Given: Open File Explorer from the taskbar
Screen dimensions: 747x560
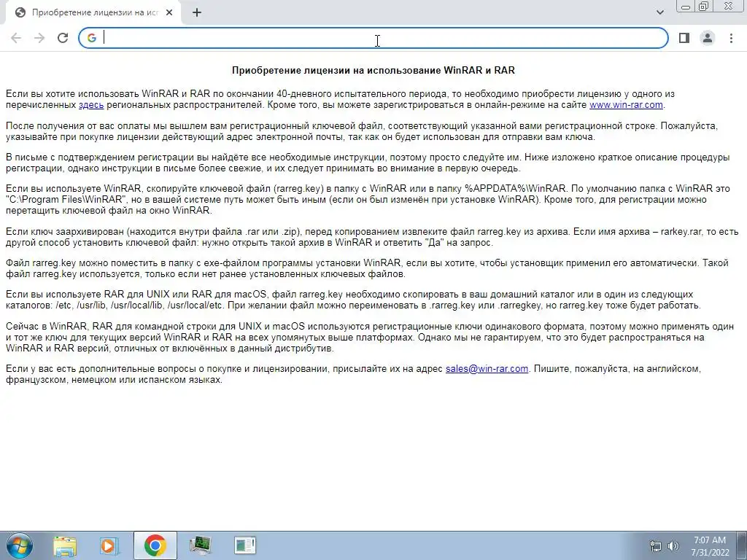Looking at the screenshot, I should coord(65,545).
